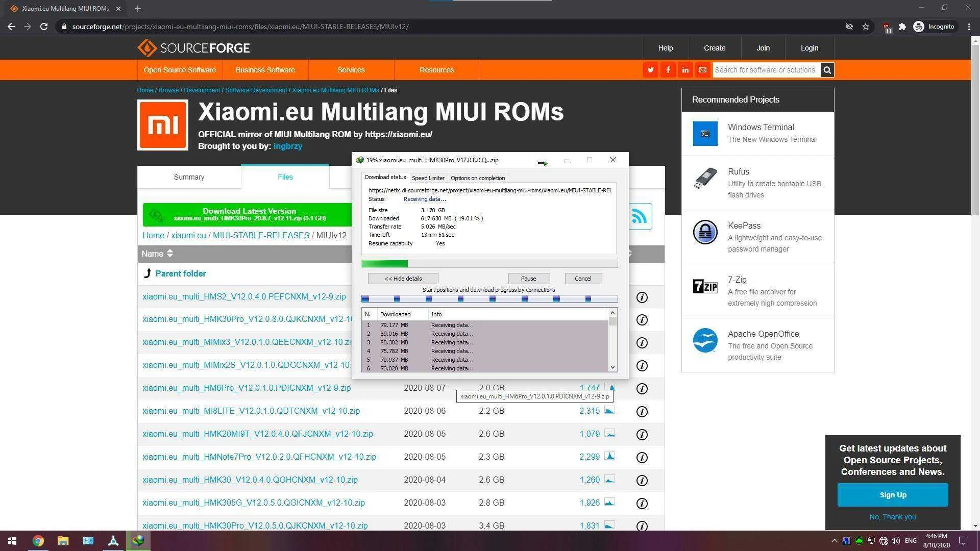Show hidden system tray icons
This screenshot has height=551, width=980.
point(834,541)
